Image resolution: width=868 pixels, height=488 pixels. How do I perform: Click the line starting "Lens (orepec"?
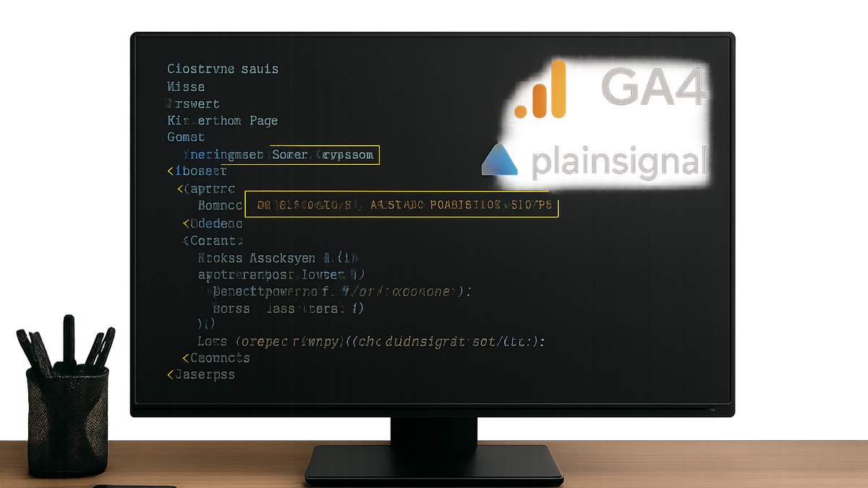[x=371, y=341]
